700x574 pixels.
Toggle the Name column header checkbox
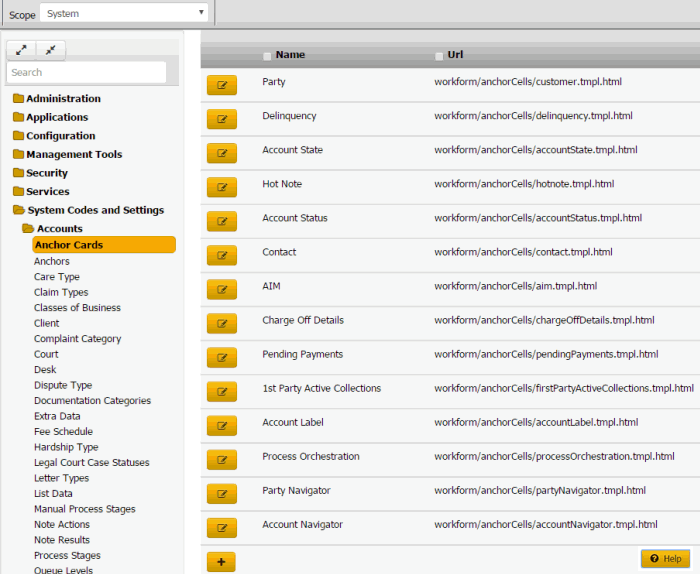267,56
